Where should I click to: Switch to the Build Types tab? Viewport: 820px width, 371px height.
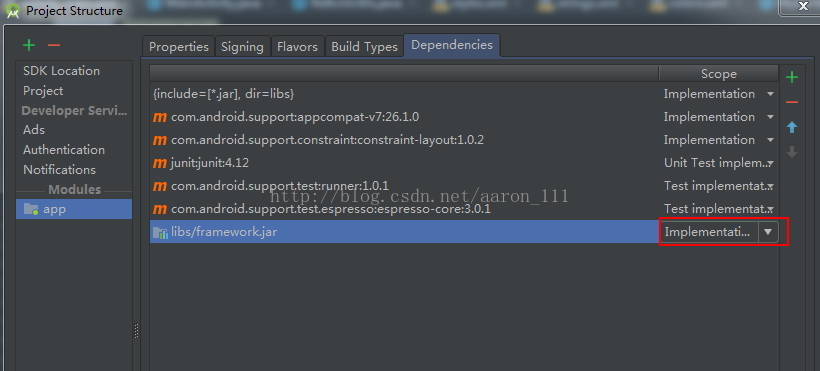365,47
